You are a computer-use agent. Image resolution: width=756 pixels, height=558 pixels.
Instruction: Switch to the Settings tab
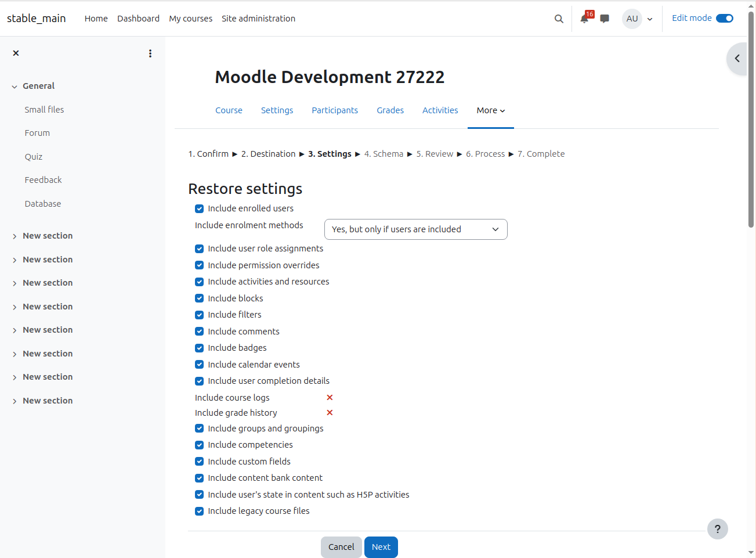click(x=277, y=110)
